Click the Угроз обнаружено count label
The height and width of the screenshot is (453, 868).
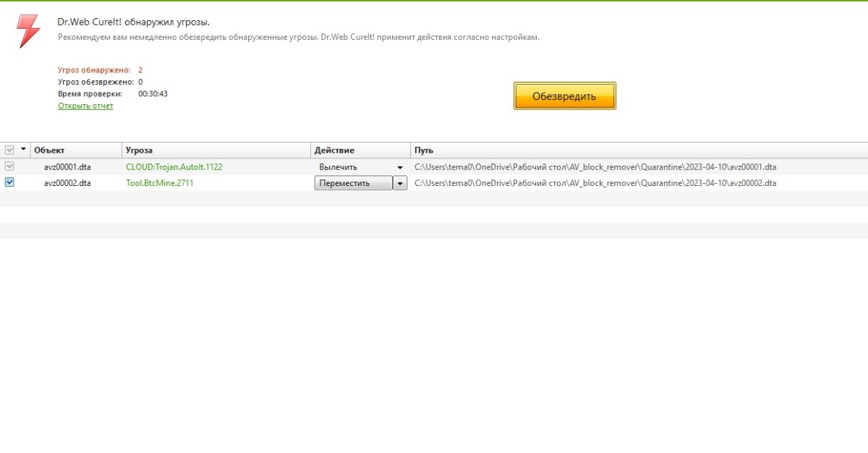(94, 70)
